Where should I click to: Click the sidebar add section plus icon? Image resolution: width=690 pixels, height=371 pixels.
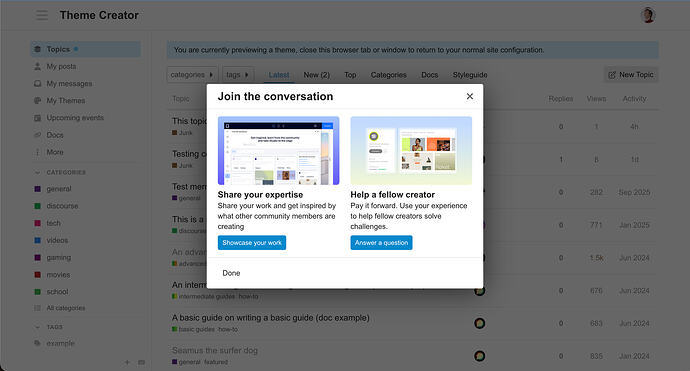click(127, 362)
